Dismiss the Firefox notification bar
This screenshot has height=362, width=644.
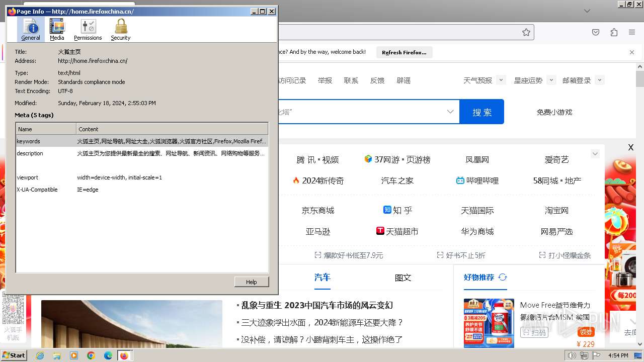pyautogui.click(x=632, y=52)
